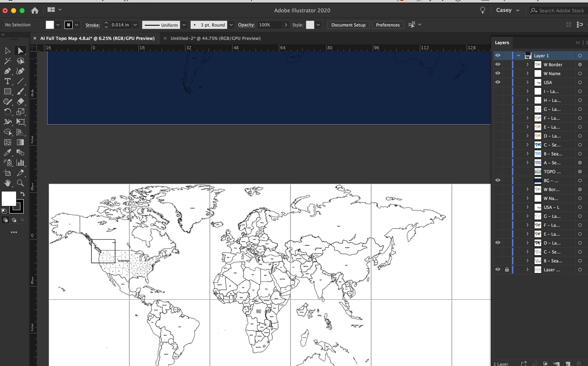The height and width of the screenshot is (366, 588).
Task: Select the Hand tool
Action: [7, 183]
